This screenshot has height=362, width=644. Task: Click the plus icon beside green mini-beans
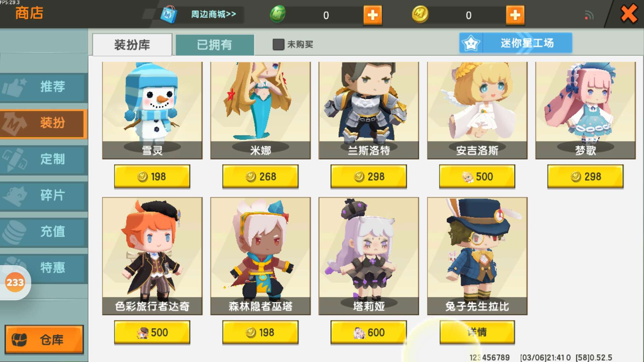[x=373, y=15]
